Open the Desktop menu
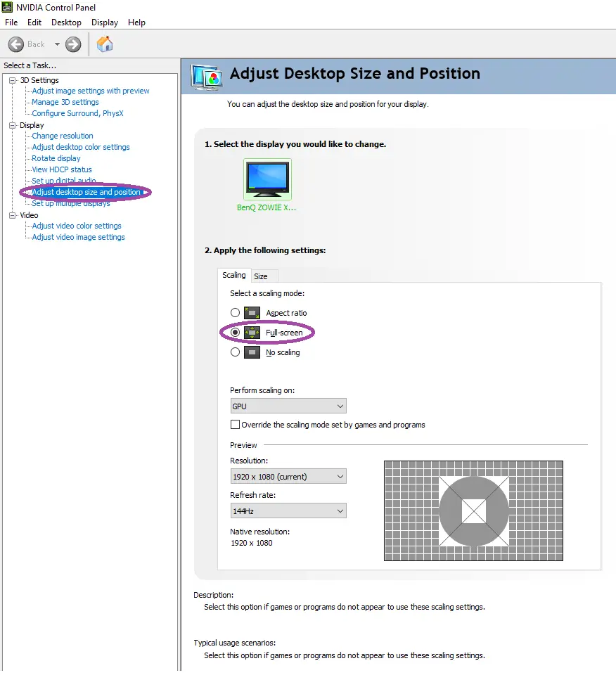The image size is (616, 687). click(66, 23)
